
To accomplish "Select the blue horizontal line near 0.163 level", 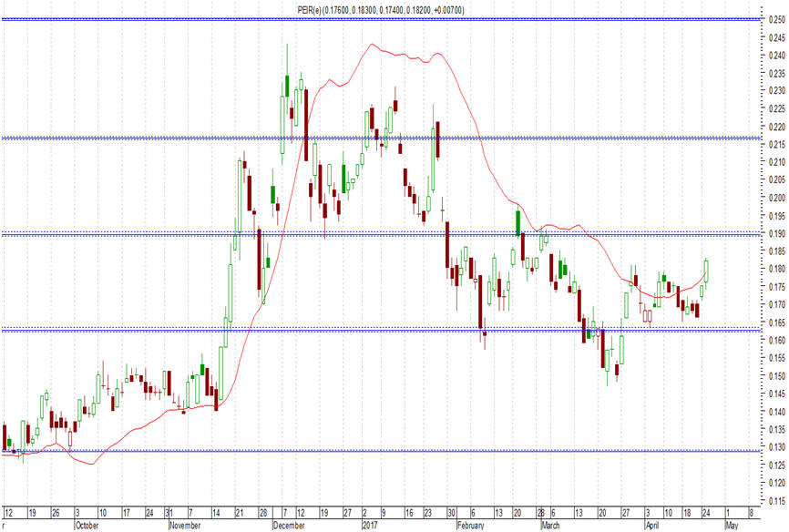I will [x=382, y=330].
